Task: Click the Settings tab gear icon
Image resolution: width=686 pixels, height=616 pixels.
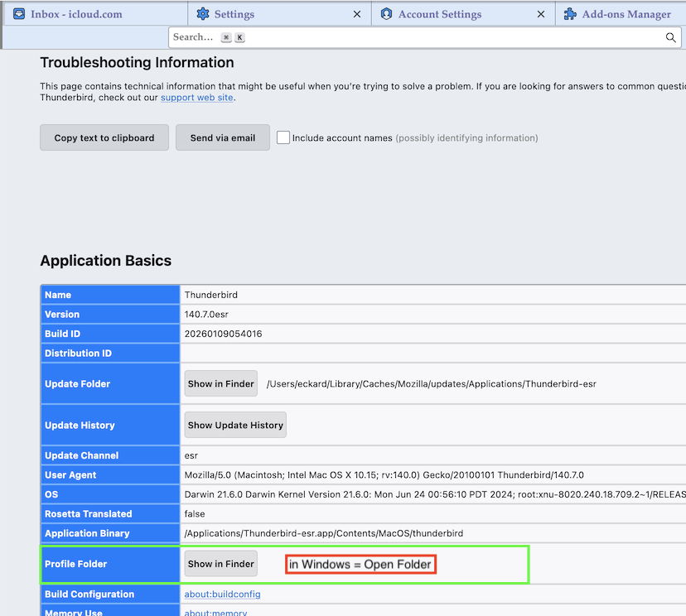Action: click(202, 14)
